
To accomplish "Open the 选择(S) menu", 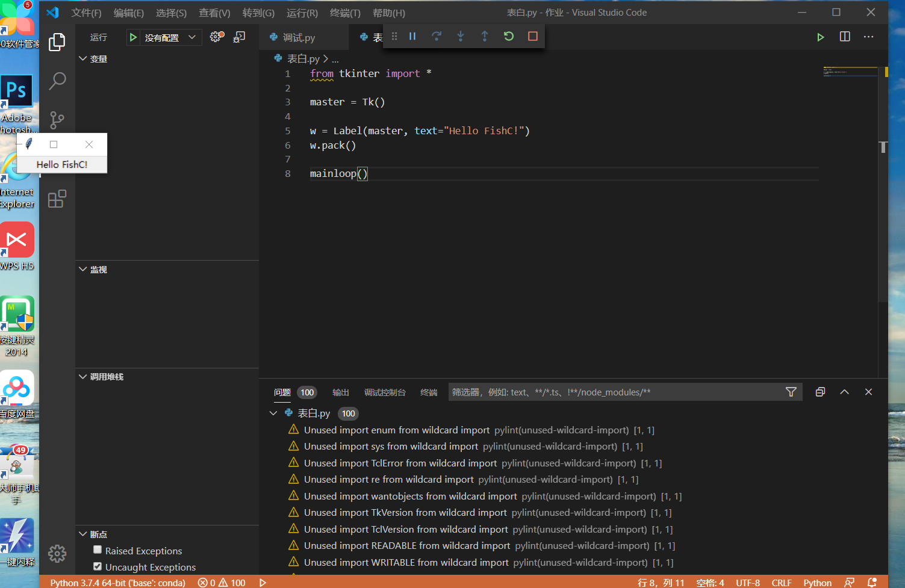I will (x=171, y=13).
